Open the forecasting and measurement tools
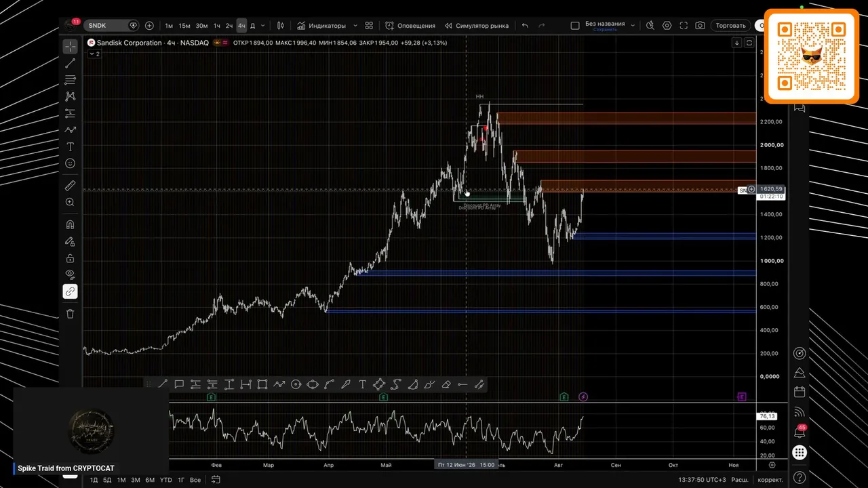868x488 pixels. tap(70, 113)
